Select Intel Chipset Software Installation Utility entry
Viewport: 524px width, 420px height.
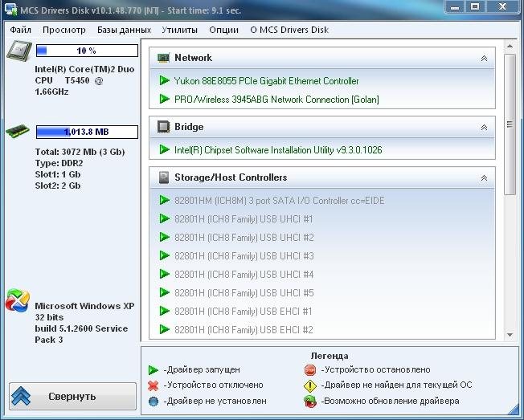278,149
